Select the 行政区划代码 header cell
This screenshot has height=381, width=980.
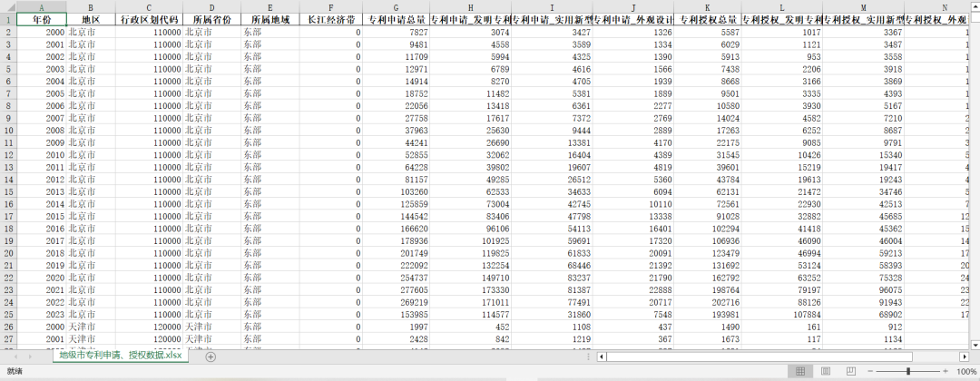click(x=150, y=19)
